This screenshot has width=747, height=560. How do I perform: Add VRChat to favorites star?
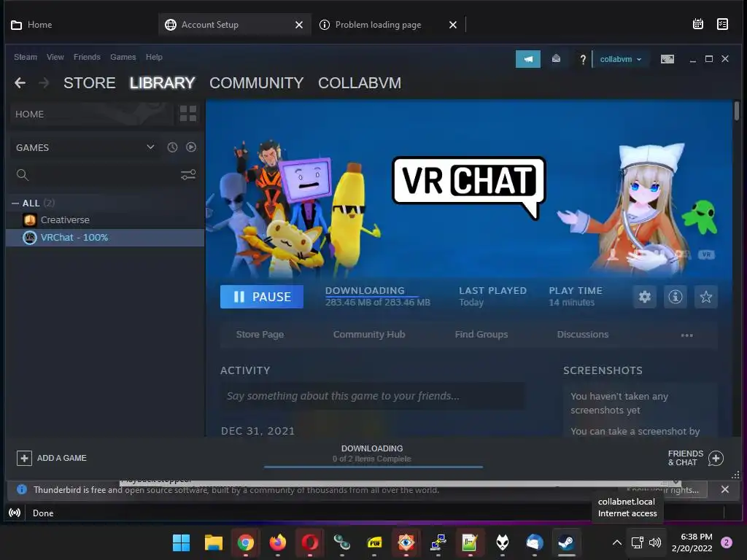point(706,297)
